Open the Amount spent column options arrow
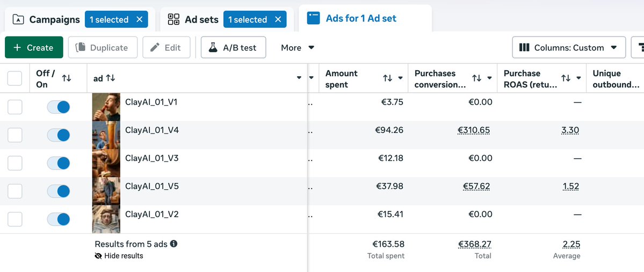 coord(401,79)
